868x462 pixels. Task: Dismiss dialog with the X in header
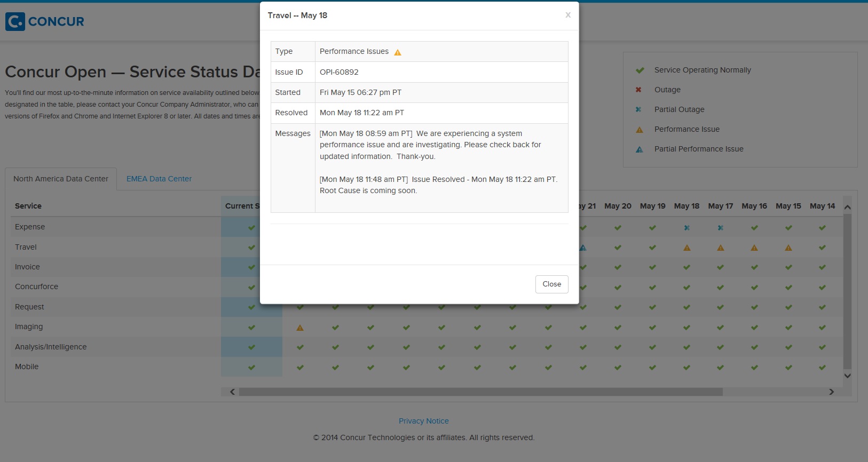[x=568, y=15]
